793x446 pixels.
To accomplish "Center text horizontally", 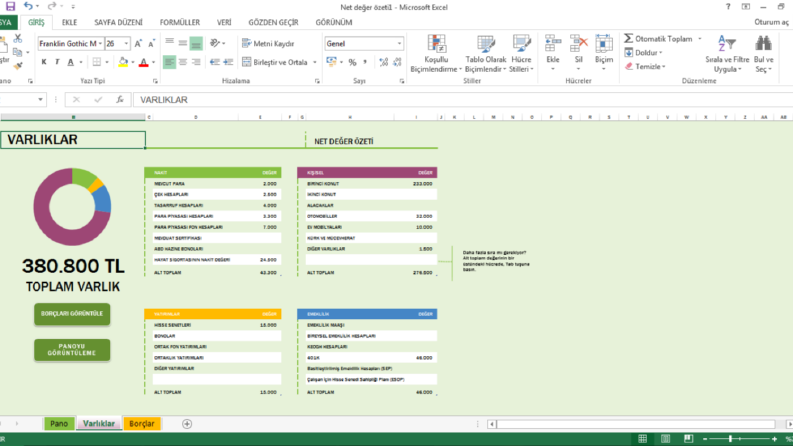I will (183, 62).
